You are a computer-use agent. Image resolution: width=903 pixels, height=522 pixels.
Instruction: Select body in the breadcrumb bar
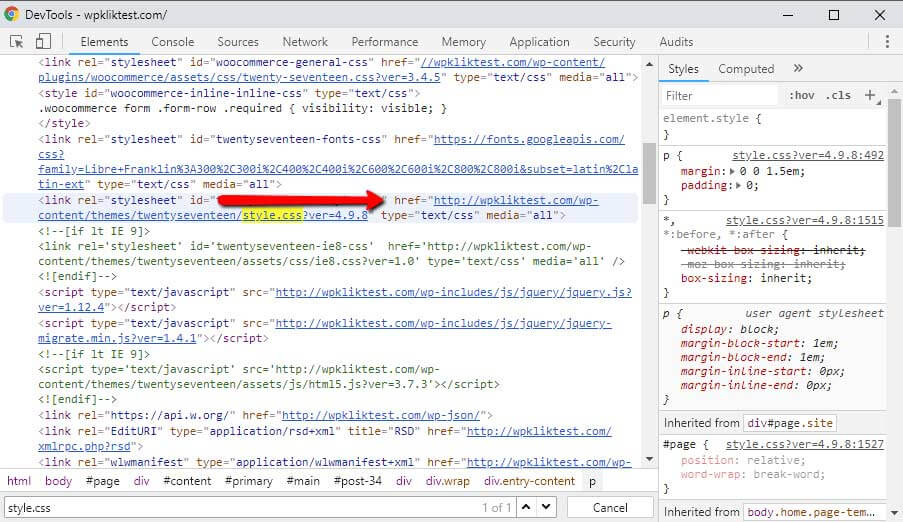[x=58, y=481]
